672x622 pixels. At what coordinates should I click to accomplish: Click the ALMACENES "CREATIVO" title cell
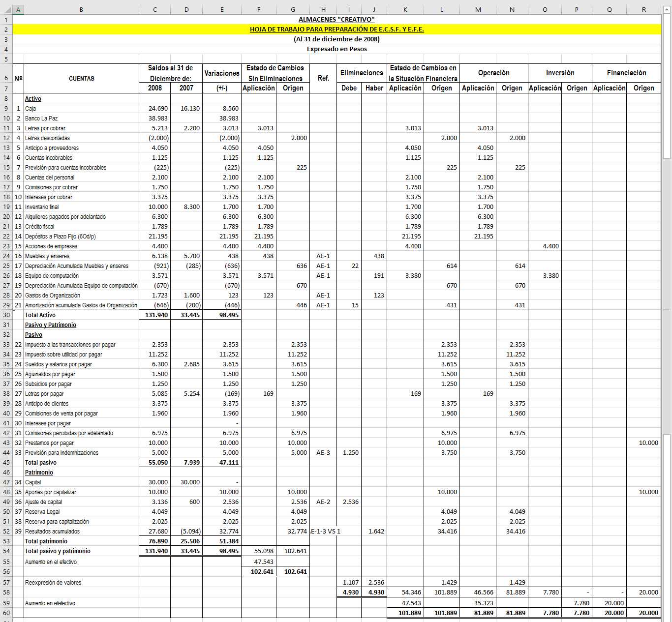[336, 20]
